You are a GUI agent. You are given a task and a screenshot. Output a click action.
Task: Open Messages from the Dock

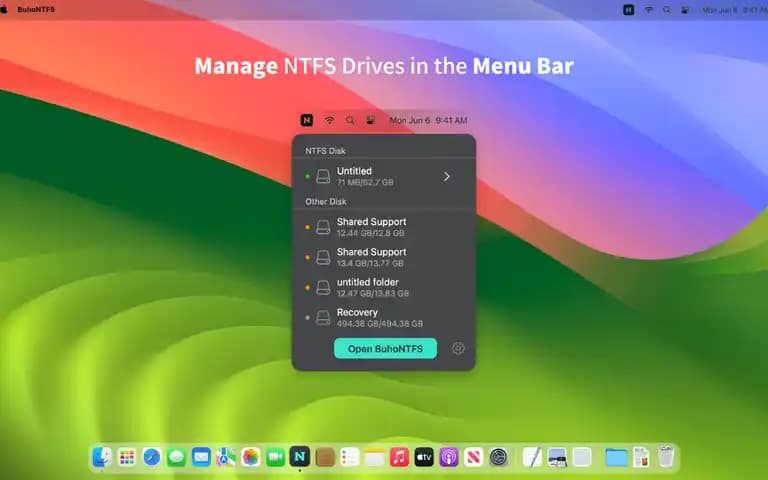click(x=176, y=457)
